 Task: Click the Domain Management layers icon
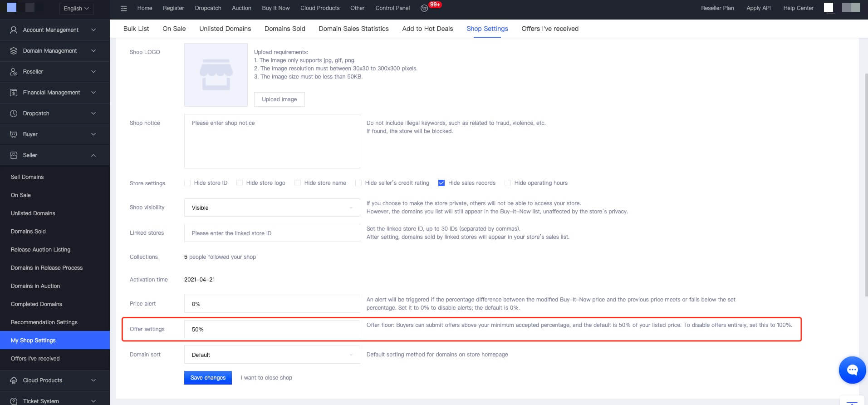[x=14, y=51]
